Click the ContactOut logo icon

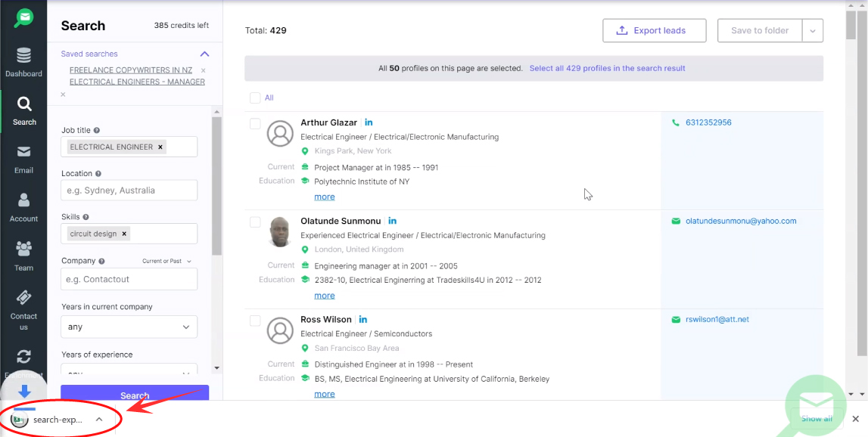click(23, 17)
